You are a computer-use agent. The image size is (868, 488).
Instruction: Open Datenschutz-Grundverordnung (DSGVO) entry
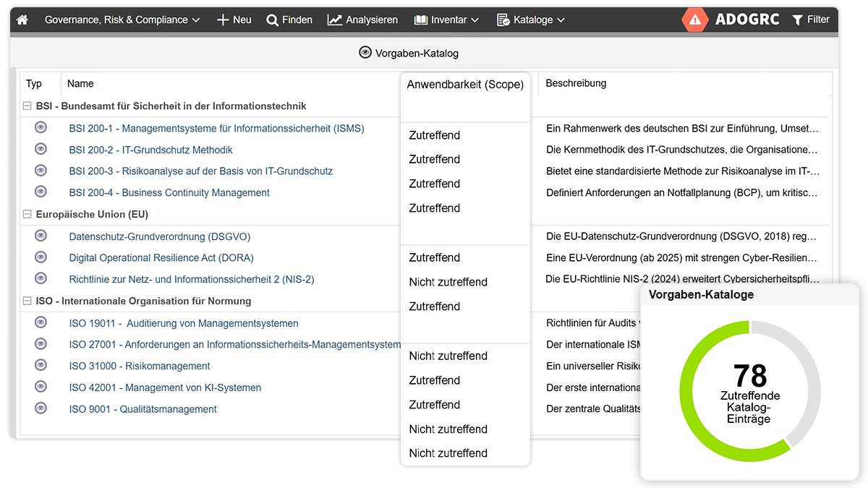tap(159, 237)
